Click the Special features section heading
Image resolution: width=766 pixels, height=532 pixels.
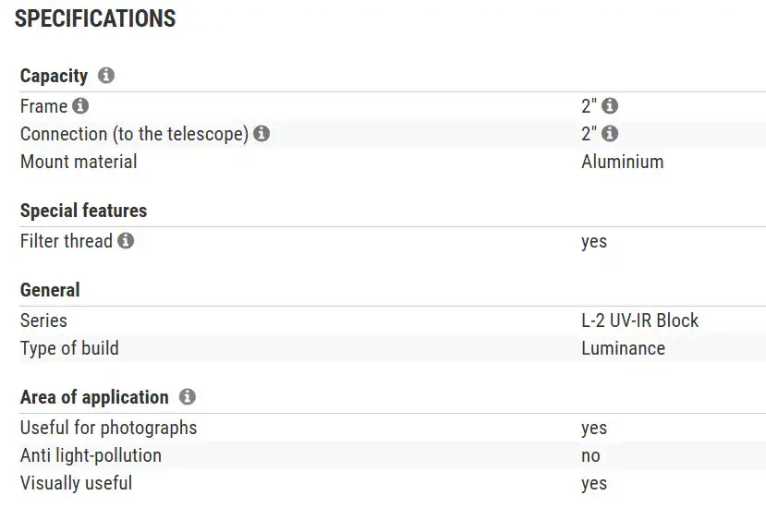(x=83, y=211)
